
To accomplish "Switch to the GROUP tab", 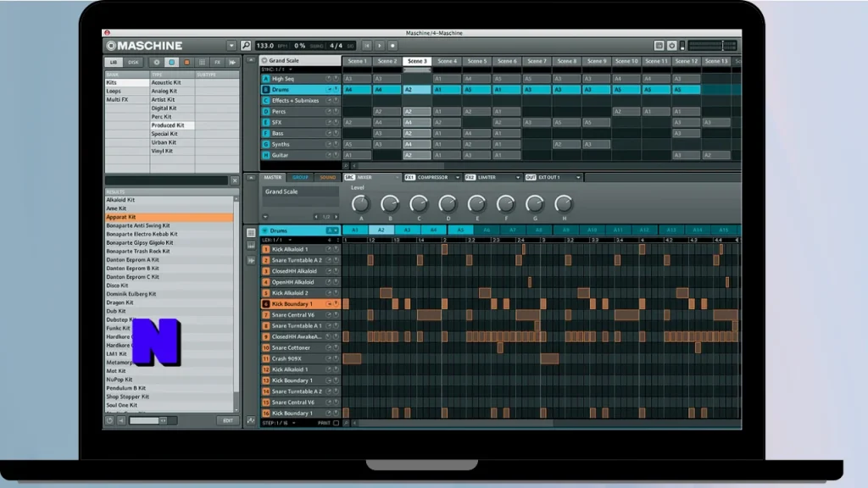I will (300, 178).
